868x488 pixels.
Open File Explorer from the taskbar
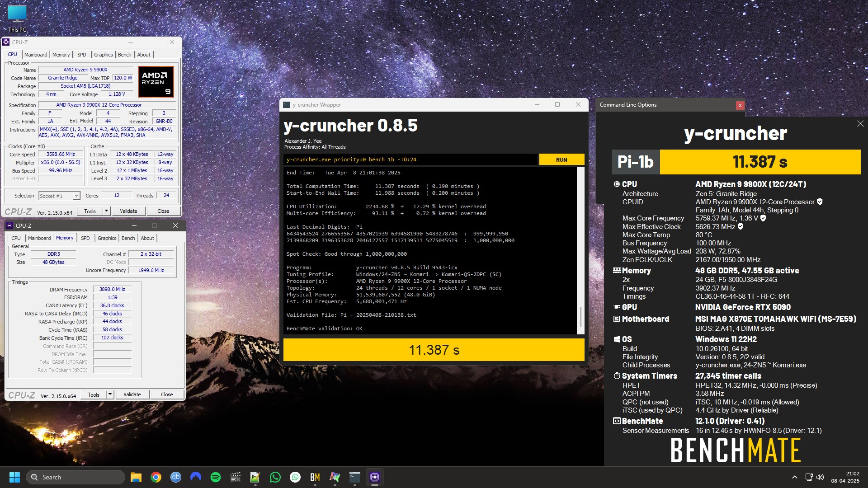(136, 477)
